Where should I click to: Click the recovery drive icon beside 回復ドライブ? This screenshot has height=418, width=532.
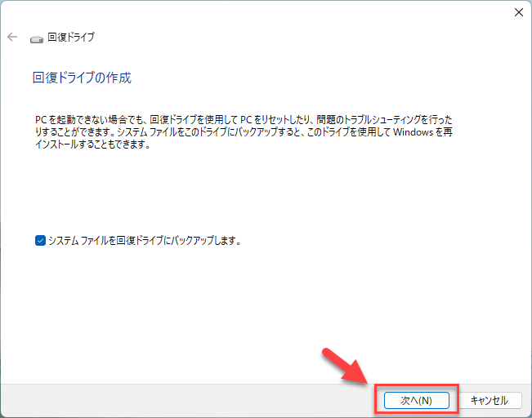(37, 39)
